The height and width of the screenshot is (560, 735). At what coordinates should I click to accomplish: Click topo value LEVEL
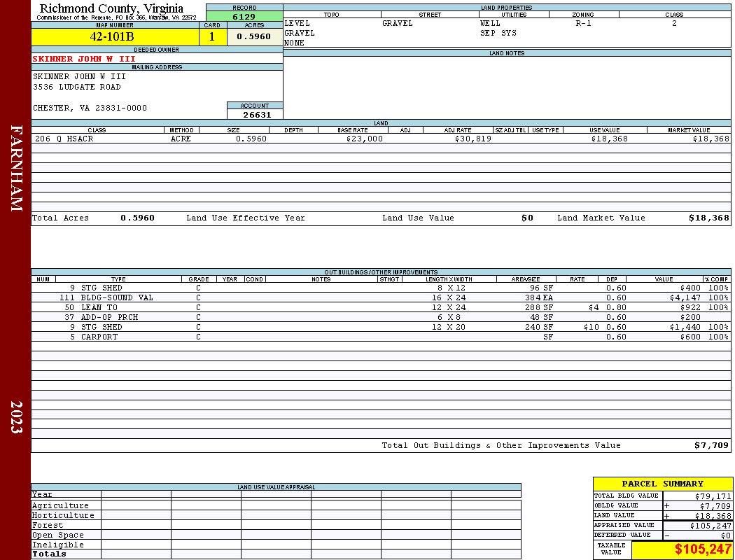click(x=297, y=23)
